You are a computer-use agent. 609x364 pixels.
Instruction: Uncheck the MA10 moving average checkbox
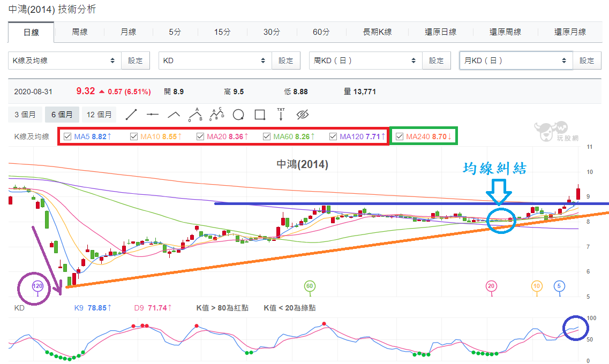click(x=133, y=136)
